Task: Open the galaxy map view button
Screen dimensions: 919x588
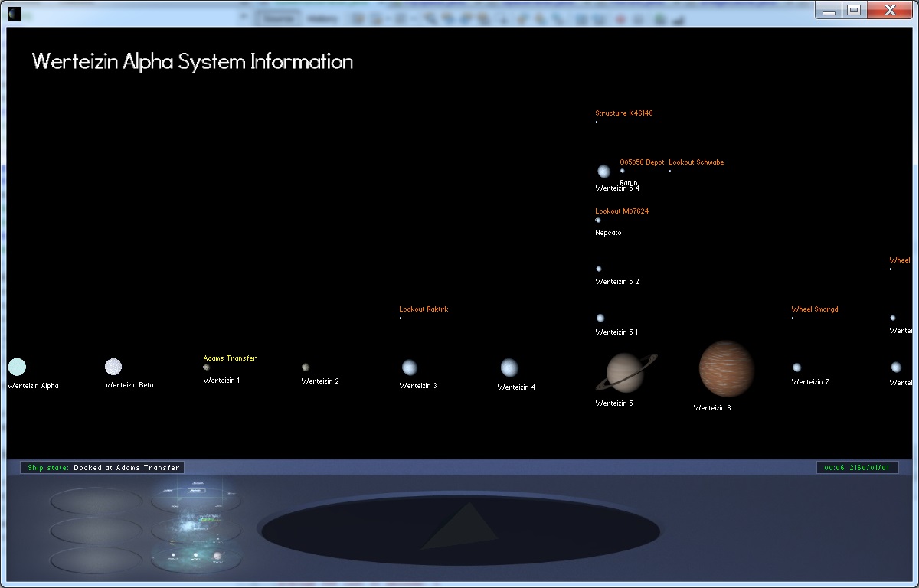Action: [195, 498]
